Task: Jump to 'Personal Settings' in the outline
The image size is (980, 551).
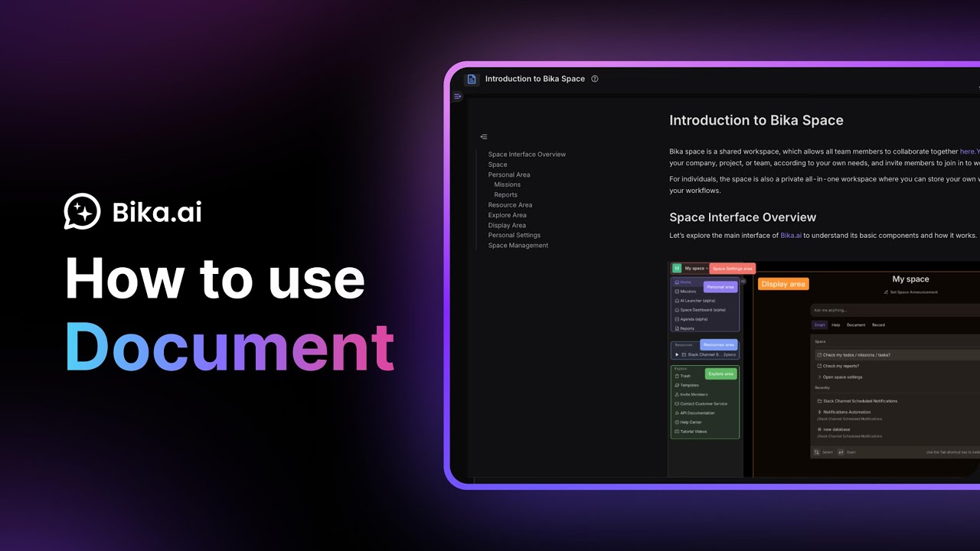Action: [x=514, y=235]
